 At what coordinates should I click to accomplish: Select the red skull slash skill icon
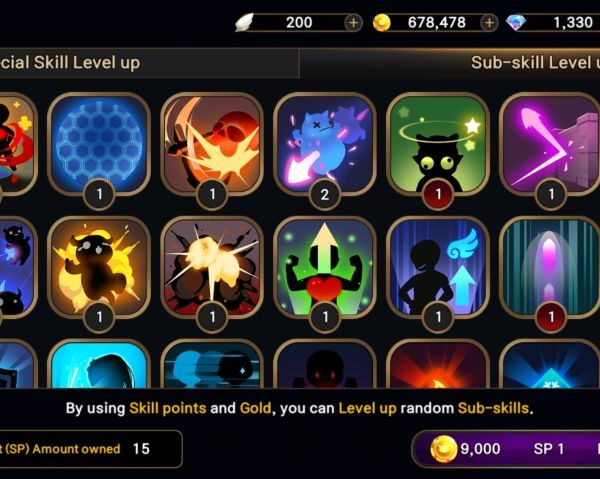tap(212, 145)
